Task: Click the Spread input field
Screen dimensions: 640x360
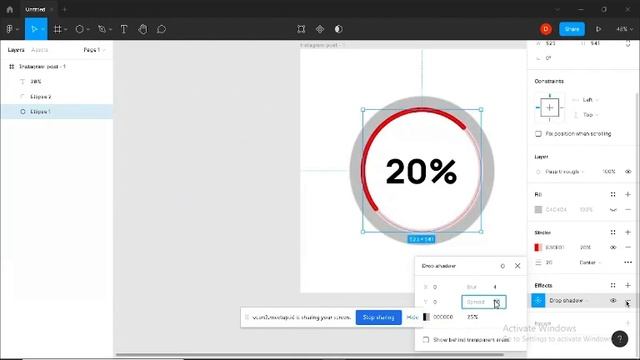Action: click(x=484, y=302)
